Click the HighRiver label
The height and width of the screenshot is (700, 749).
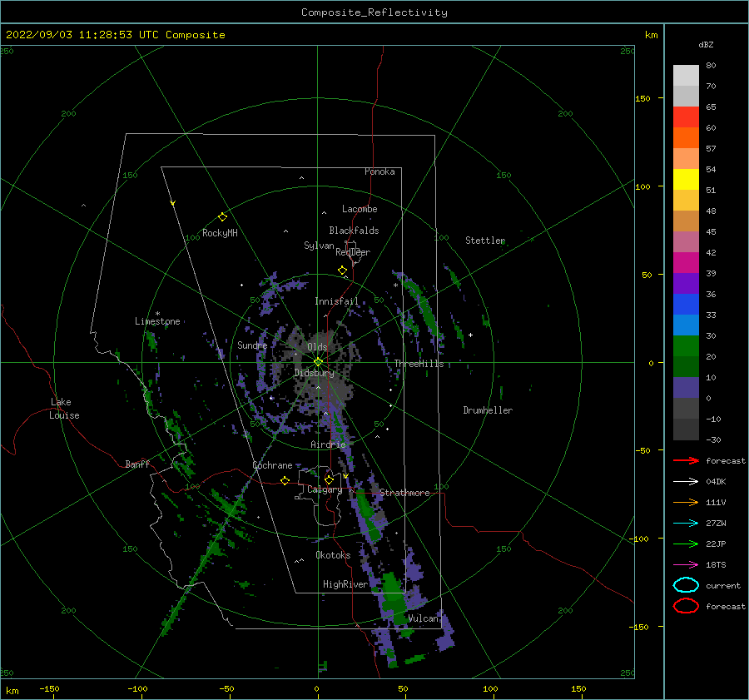coord(345,584)
